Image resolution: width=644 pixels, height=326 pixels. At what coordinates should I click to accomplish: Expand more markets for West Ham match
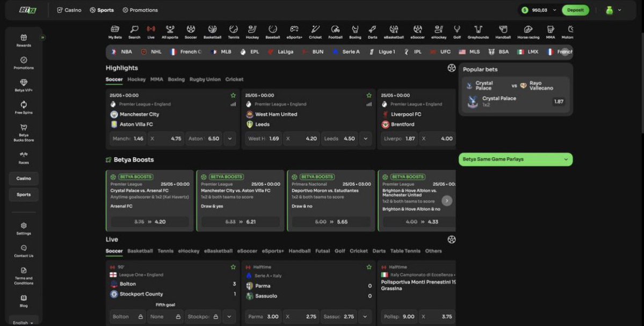(366, 139)
